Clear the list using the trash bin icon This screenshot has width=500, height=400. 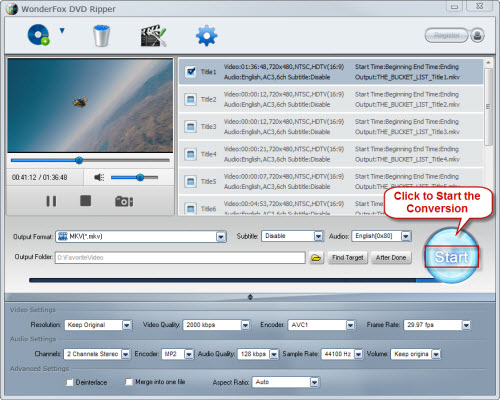[x=101, y=35]
